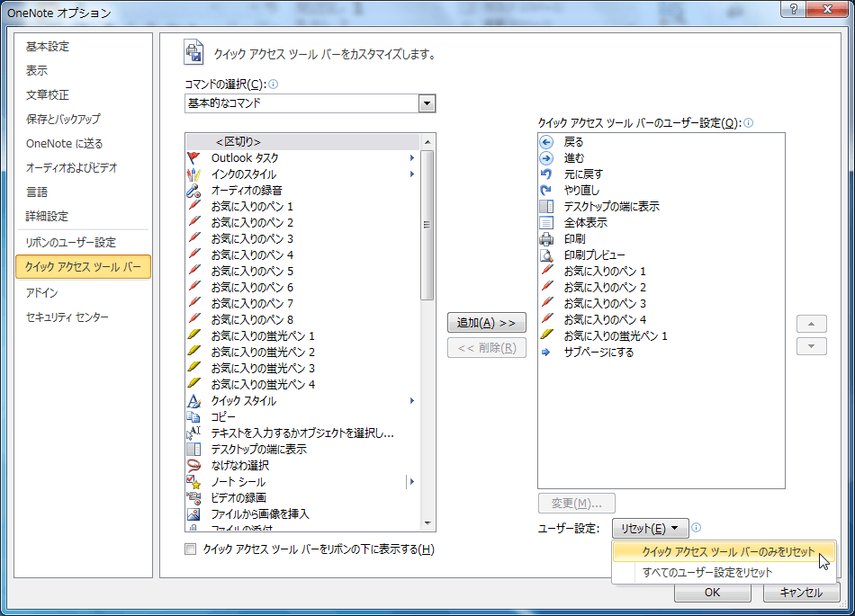855x616 pixels.
Task: Expand Outlook タスク submenu arrow
Action: click(412, 158)
